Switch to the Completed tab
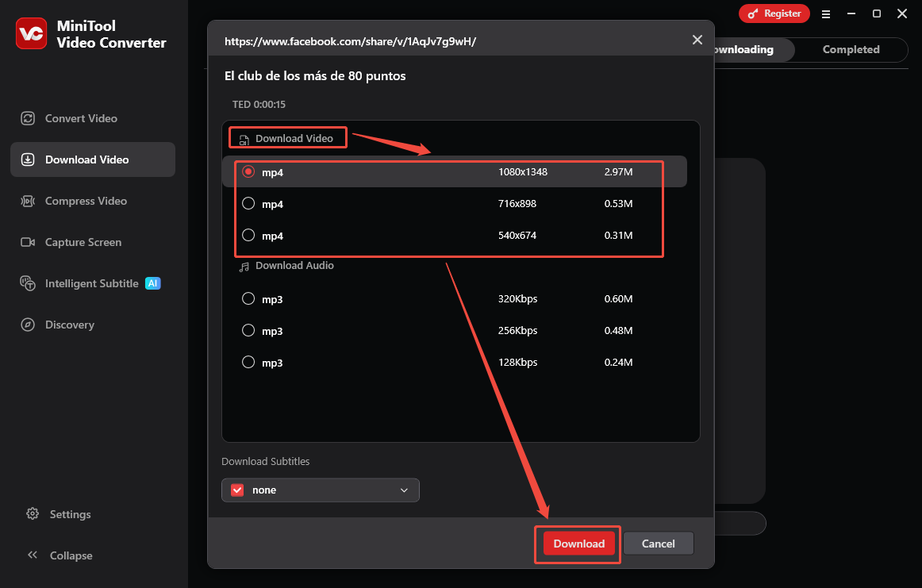The width and height of the screenshot is (922, 588). [851, 49]
